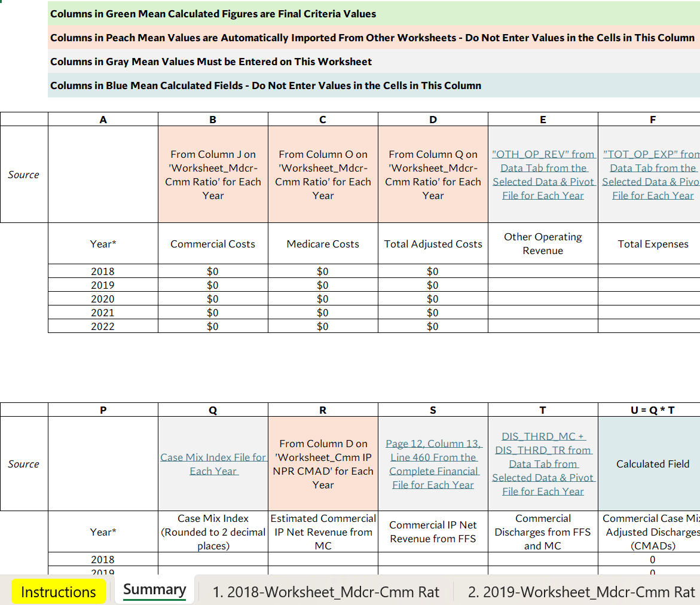Click the Estimated Commercial IP Net Revenue from MC header

(x=323, y=532)
